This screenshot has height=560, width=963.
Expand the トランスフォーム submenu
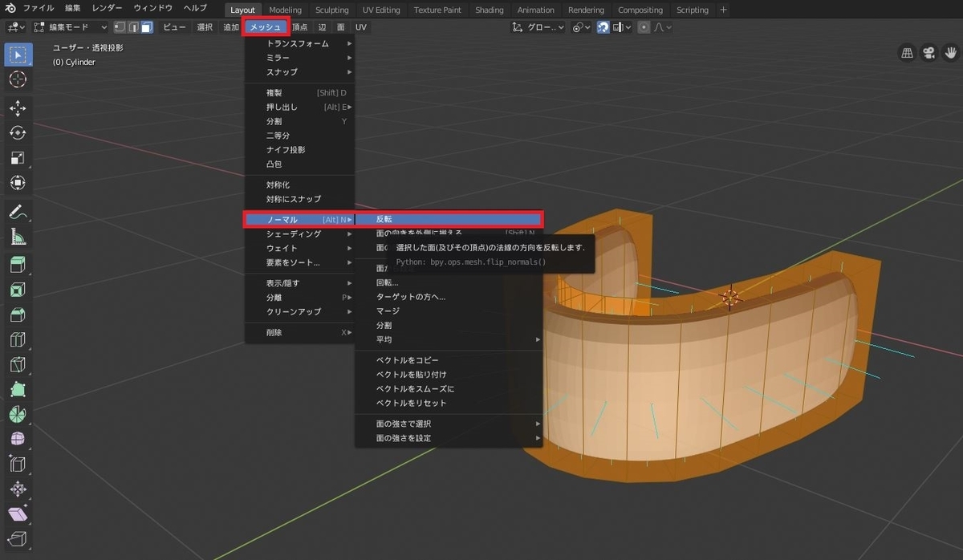click(300, 43)
